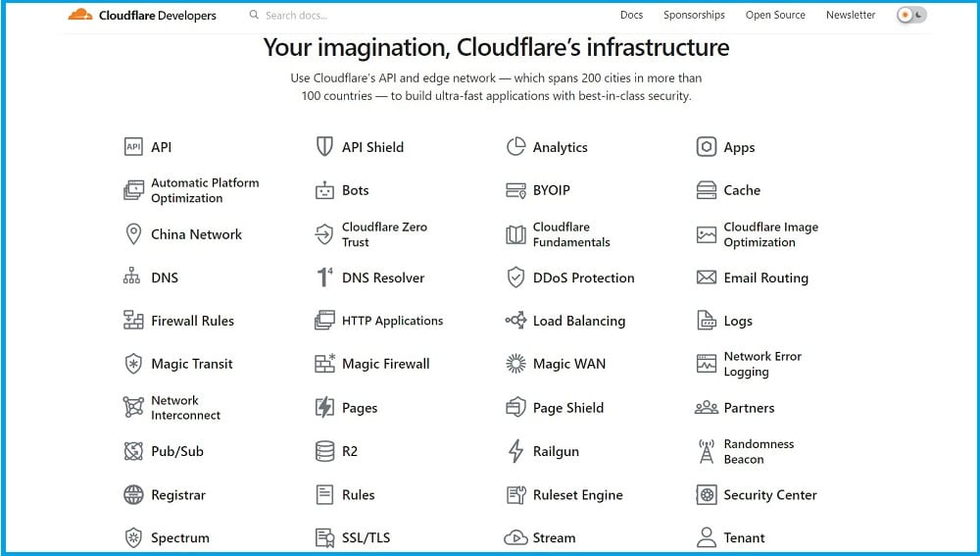Viewport: 980px width, 556px height.
Task: Open the Firewall Rules text link
Action: click(192, 321)
